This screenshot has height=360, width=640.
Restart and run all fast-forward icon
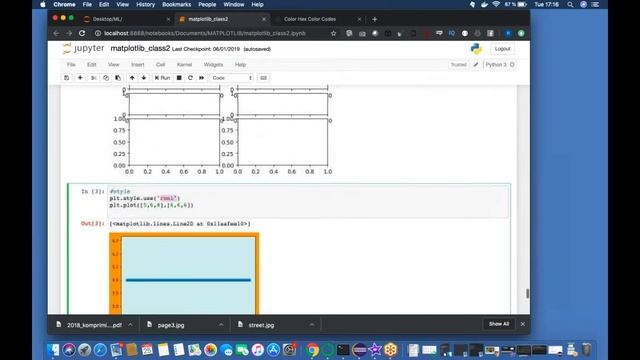202,78
